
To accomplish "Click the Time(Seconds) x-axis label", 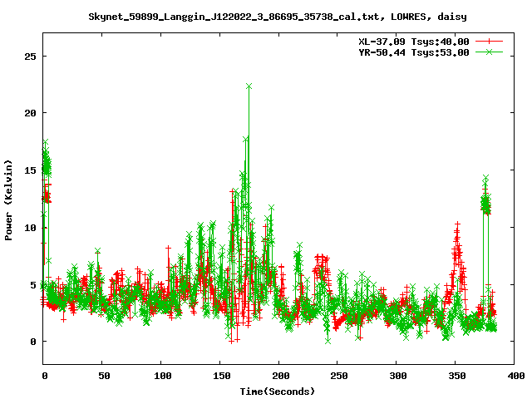I will point(278,392).
